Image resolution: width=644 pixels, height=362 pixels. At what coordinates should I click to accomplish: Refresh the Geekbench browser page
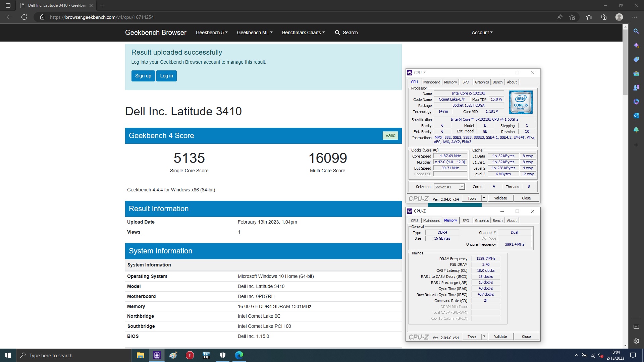pos(24,17)
